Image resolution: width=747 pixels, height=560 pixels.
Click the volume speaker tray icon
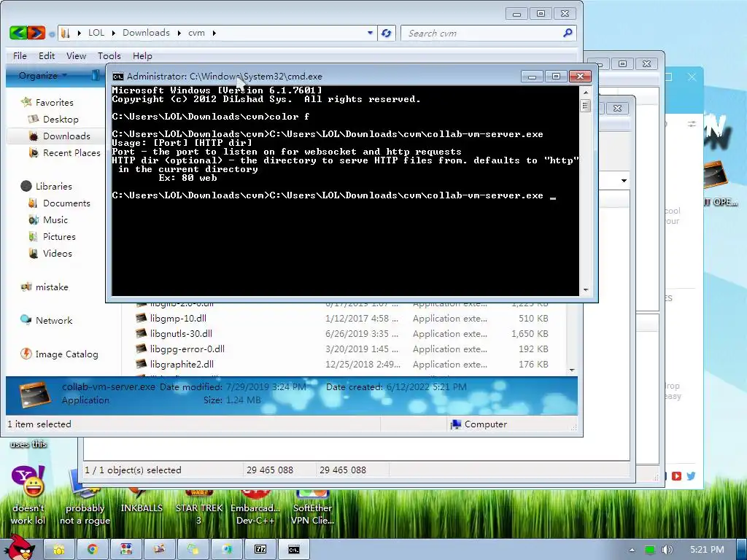tap(667, 550)
